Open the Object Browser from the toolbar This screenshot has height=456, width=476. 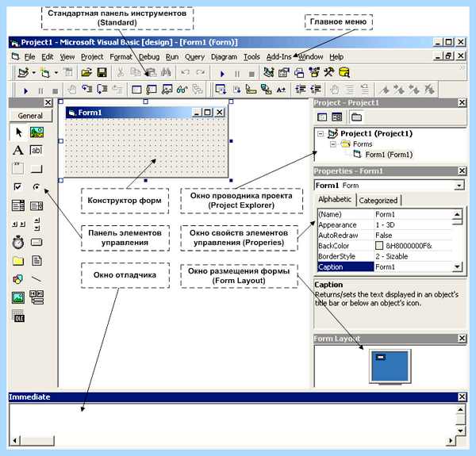pos(314,72)
